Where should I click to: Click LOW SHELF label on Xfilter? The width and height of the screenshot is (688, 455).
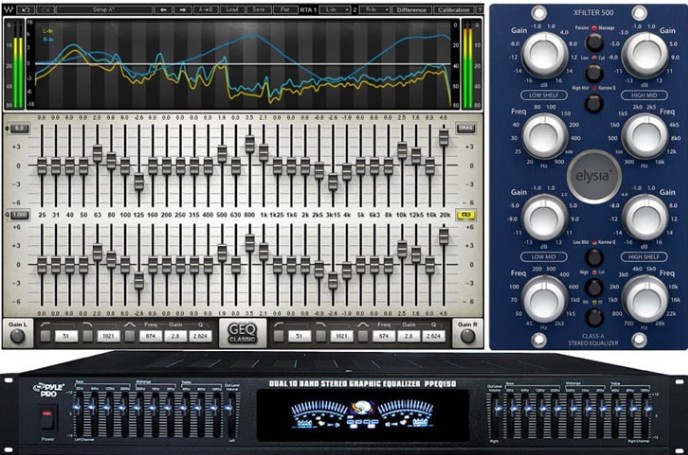[544, 95]
